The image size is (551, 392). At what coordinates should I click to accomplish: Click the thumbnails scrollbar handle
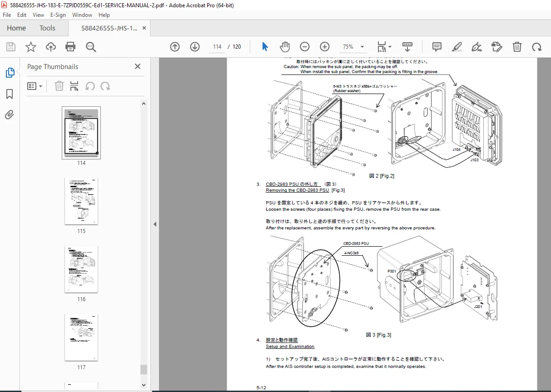tap(144, 369)
